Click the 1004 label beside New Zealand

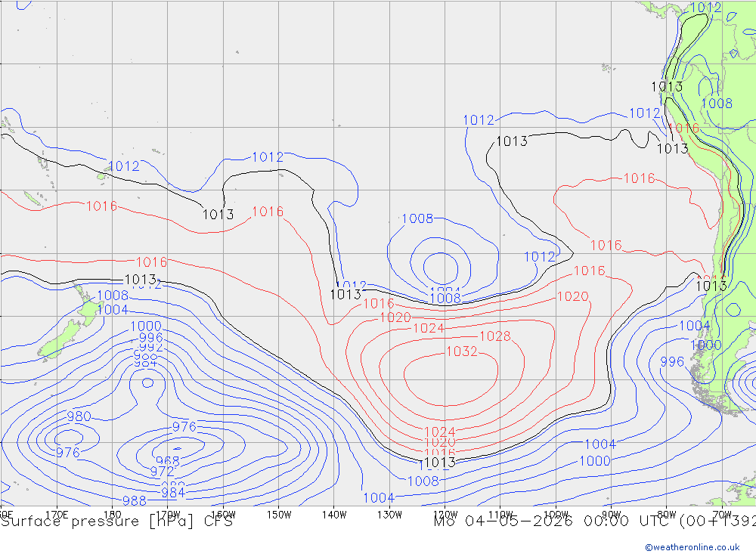coord(113,310)
